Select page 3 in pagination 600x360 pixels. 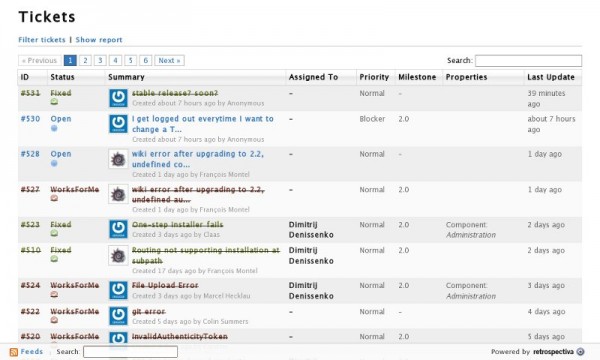[100, 60]
